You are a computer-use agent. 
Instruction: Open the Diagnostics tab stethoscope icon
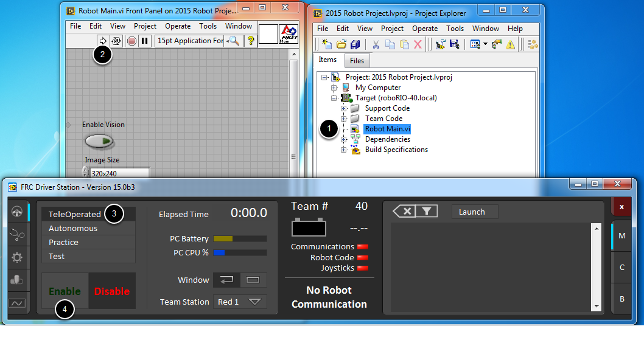[17, 234]
